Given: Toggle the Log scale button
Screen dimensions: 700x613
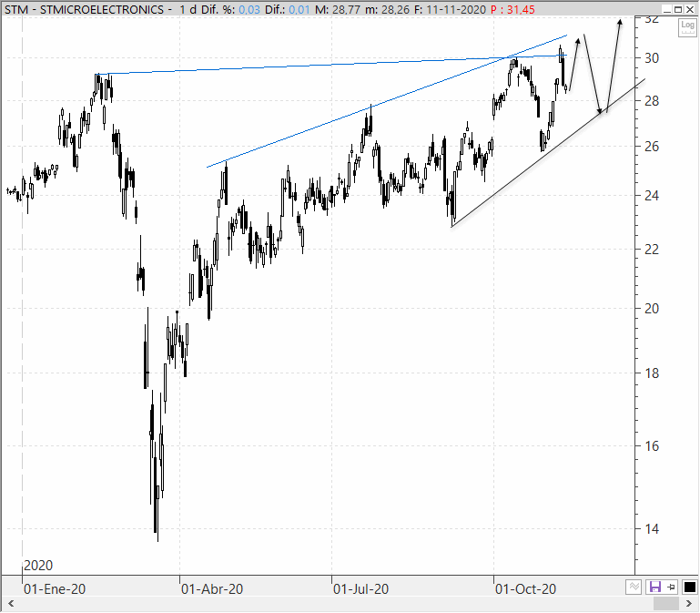Looking at the screenshot, I should pos(687,27).
